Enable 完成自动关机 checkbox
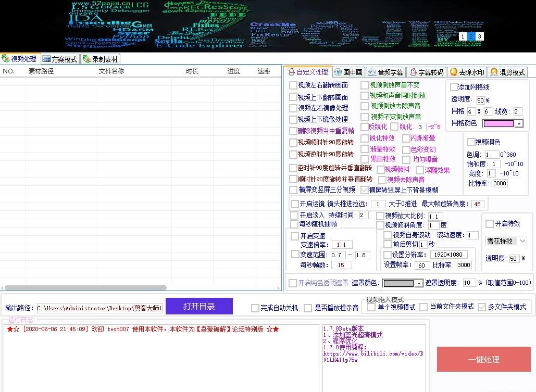536x392 pixels. point(255,308)
